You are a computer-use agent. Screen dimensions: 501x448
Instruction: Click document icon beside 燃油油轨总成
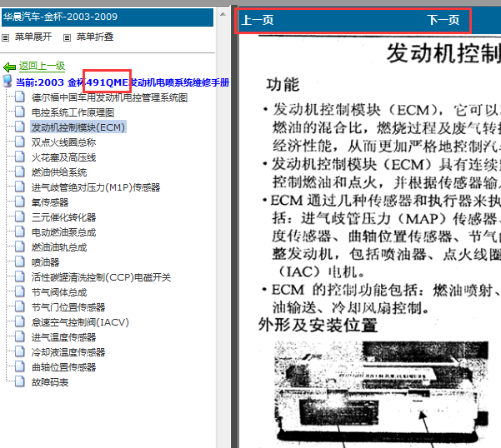pos(20,246)
